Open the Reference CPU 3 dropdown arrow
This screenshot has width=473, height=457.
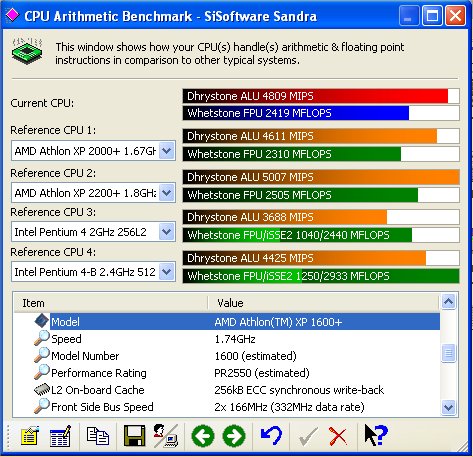click(167, 232)
